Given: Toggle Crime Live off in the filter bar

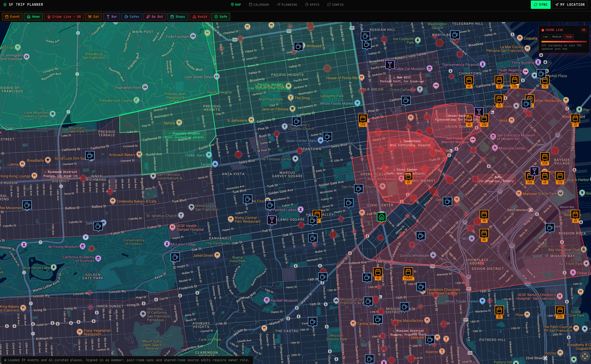Looking at the screenshot, I should click(64, 16).
